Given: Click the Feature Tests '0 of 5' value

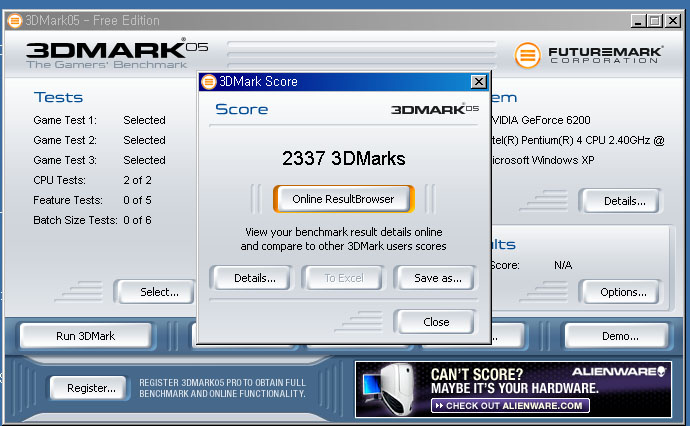Looking at the screenshot, I should pos(137,200).
